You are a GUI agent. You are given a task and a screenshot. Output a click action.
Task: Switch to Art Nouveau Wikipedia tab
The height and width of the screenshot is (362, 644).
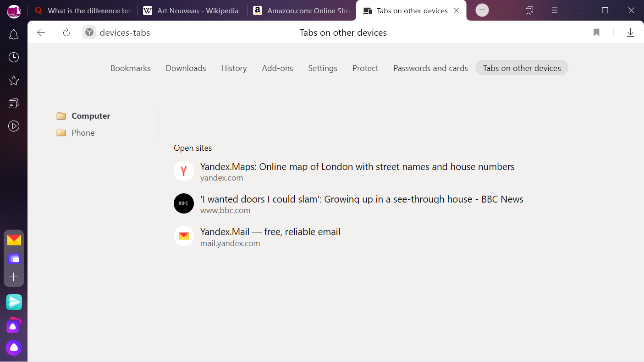[192, 11]
